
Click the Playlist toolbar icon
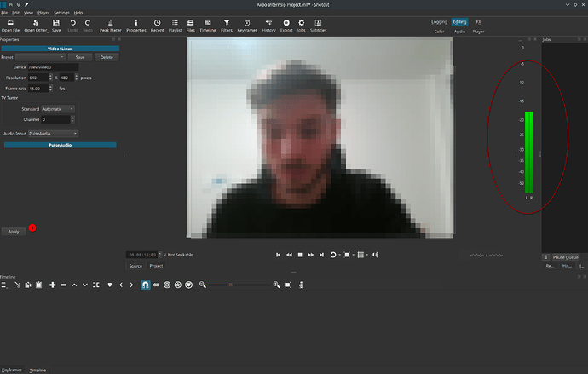176,25
